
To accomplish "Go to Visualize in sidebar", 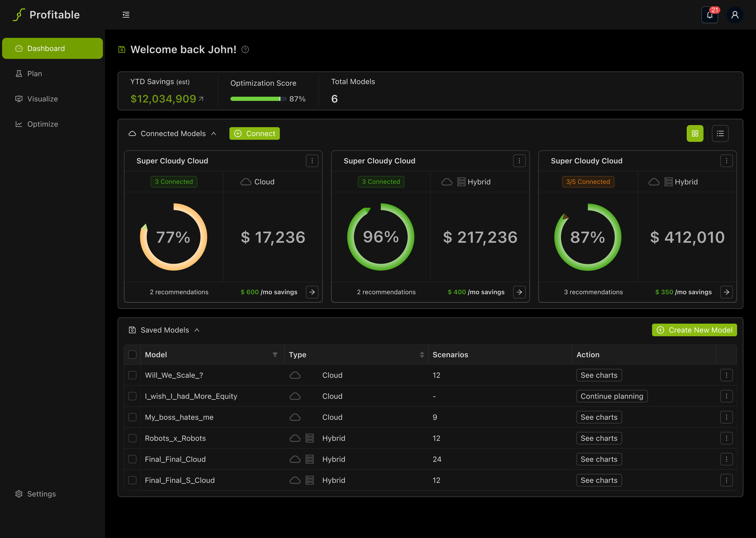I will [42, 99].
